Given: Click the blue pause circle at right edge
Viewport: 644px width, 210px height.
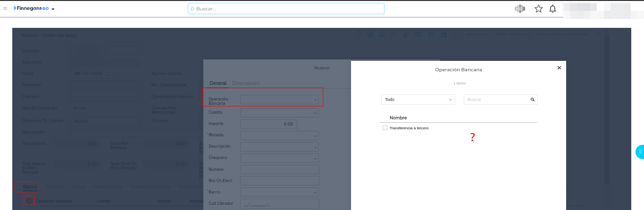Looking at the screenshot, I should pos(640,152).
